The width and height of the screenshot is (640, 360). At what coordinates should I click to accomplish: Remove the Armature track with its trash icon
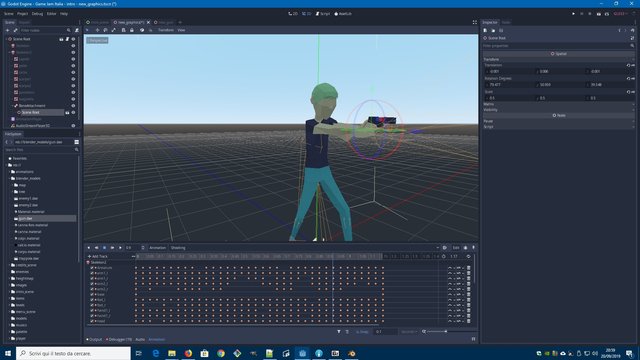[x=469, y=268]
